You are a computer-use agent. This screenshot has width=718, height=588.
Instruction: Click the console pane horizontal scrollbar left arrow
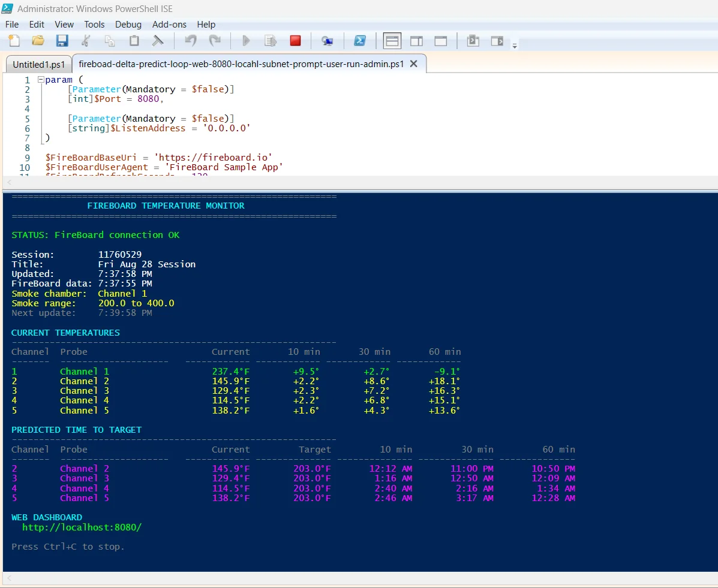click(x=9, y=578)
